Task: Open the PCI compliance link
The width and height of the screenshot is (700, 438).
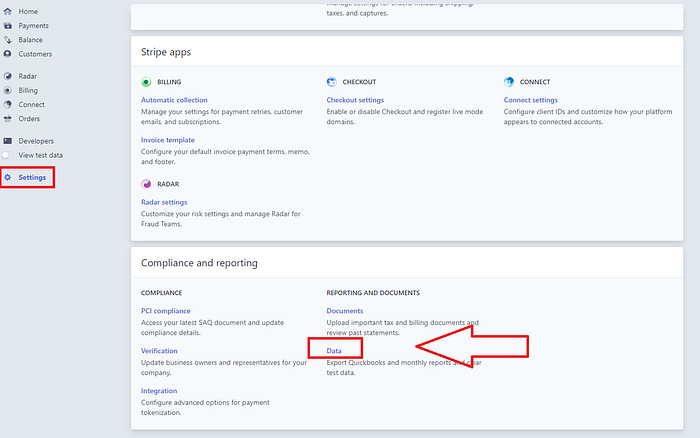Action: click(166, 311)
